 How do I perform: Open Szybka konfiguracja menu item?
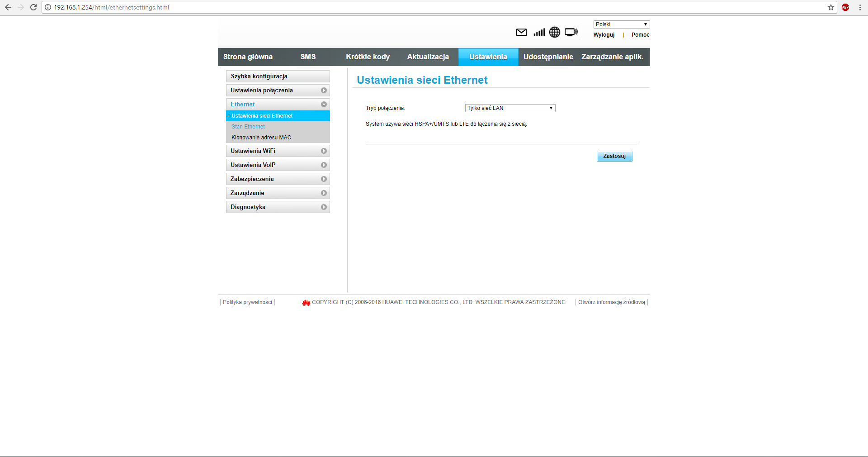(x=278, y=76)
